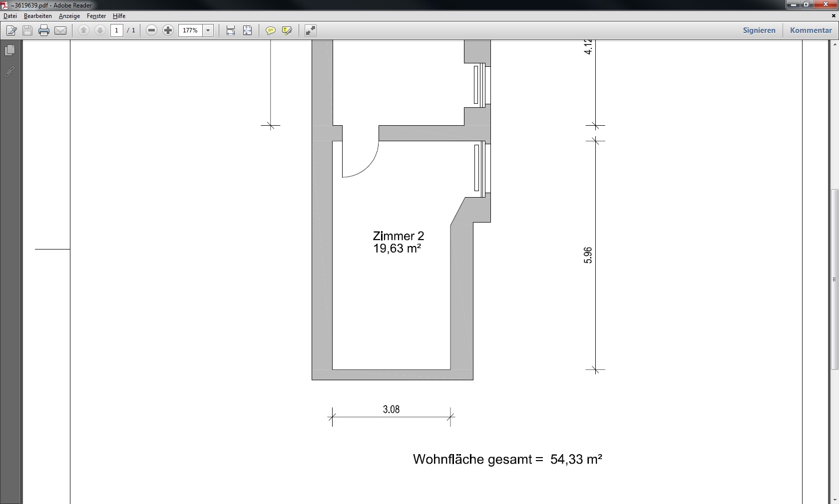This screenshot has width=839, height=504.
Task: Toggle fit one full page view
Action: pos(247,30)
